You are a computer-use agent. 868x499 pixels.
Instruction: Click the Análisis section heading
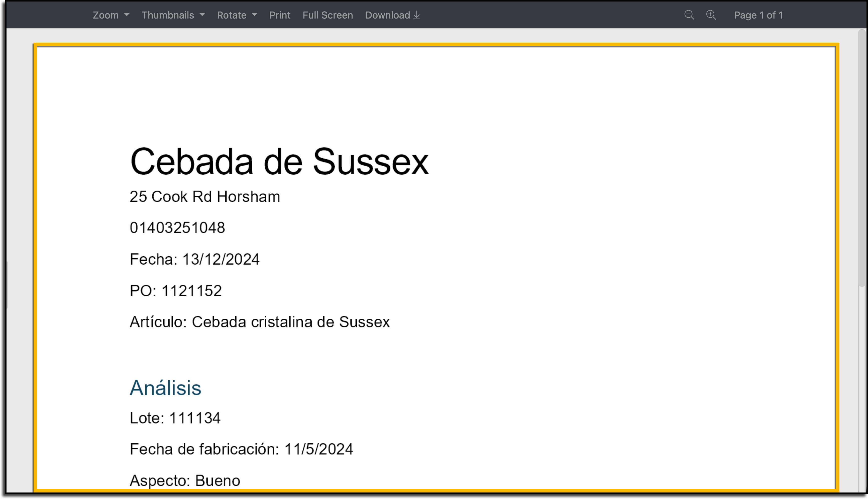coord(165,388)
